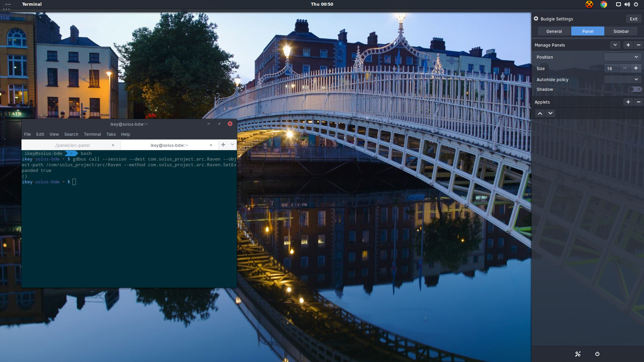Click the 'Autohide policy' label
Image resolution: width=644 pixels, height=362 pixels.
552,79
